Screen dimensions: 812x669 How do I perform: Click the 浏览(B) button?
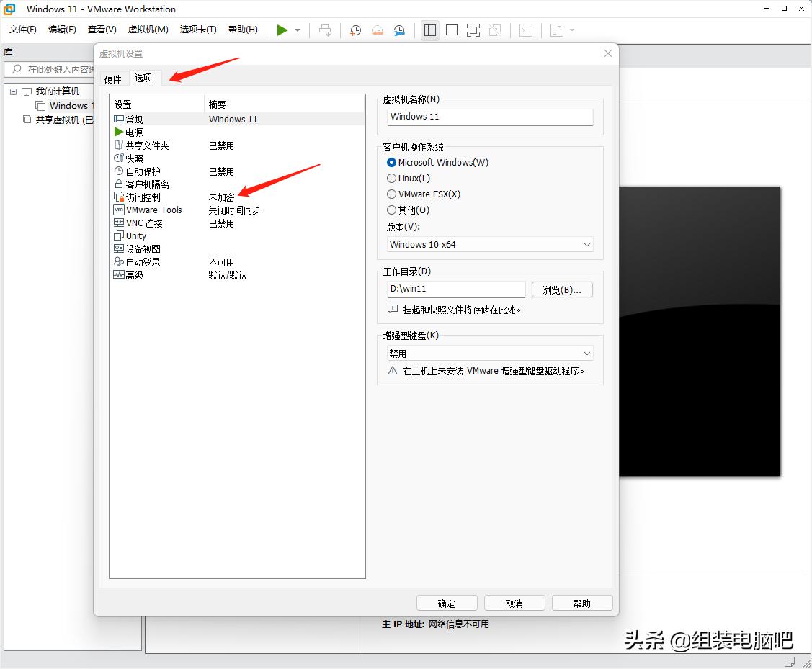coord(562,289)
